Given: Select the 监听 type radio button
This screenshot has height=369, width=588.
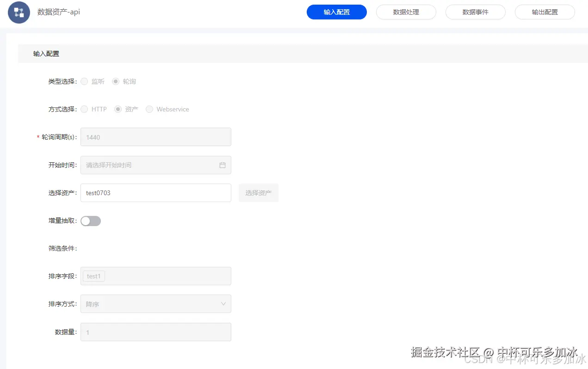Looking at the screenshot, I should coord(84,81).
